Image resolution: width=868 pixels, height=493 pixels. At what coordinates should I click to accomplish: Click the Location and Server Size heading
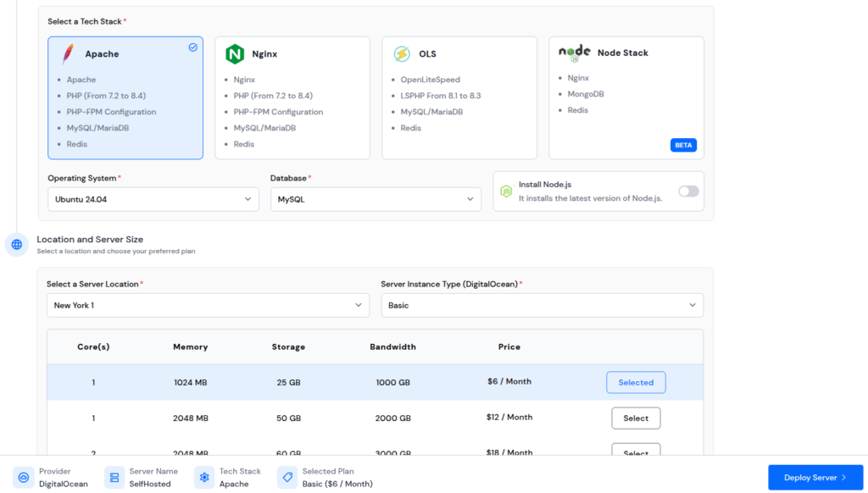point(90,240)
